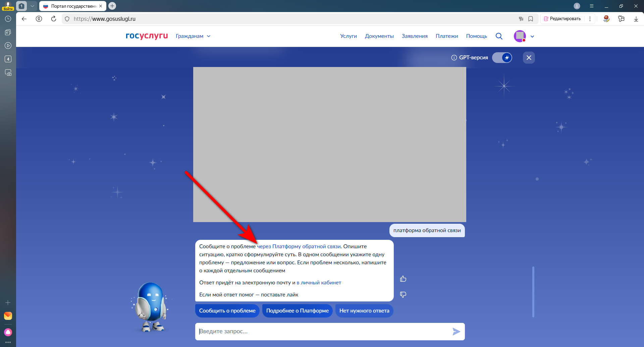Image resolution: width=644 pixels, height=347 pixels.
Task: Focus the Введите запрос input field
Action: click(x=322, y=332)
